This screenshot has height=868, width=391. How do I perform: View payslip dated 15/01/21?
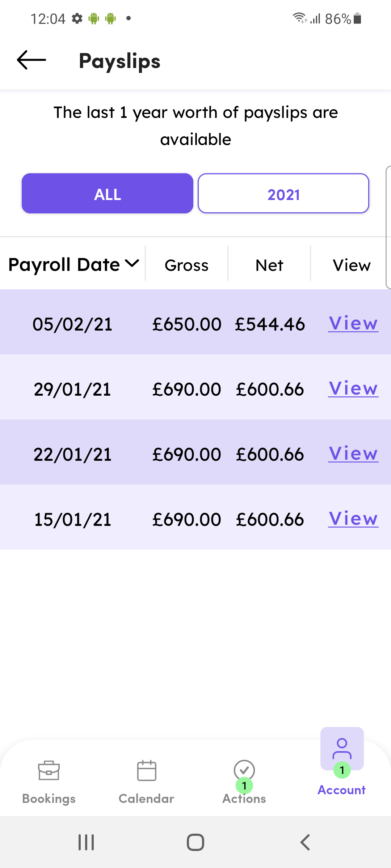coord(353,519)
